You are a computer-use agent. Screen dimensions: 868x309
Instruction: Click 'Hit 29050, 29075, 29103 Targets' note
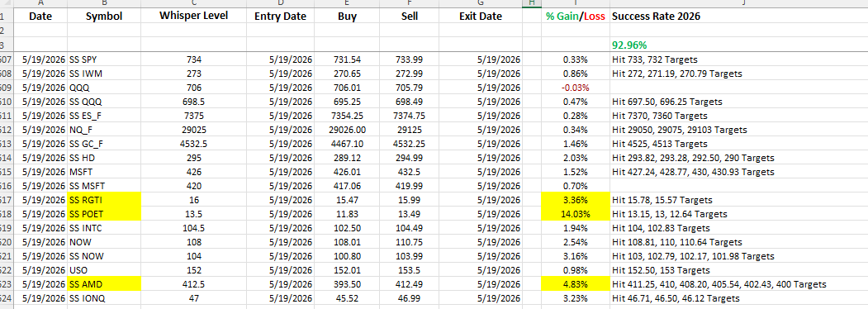pos(679,130)
